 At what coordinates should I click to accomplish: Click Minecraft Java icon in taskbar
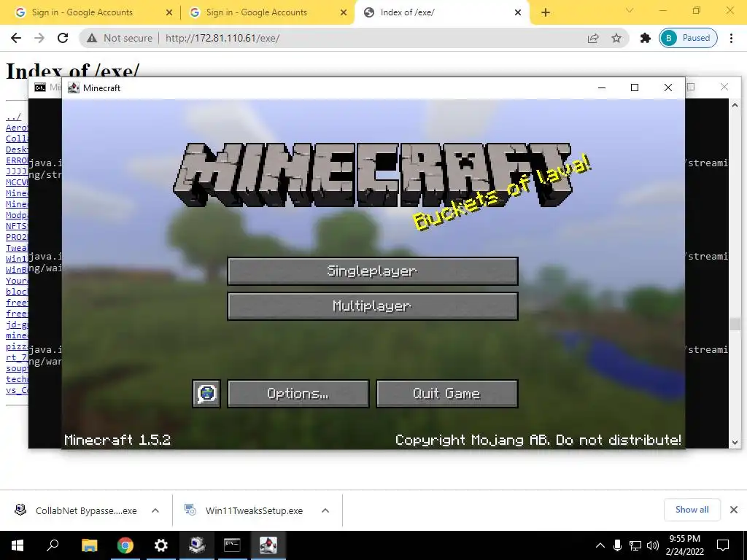(268, 545)
